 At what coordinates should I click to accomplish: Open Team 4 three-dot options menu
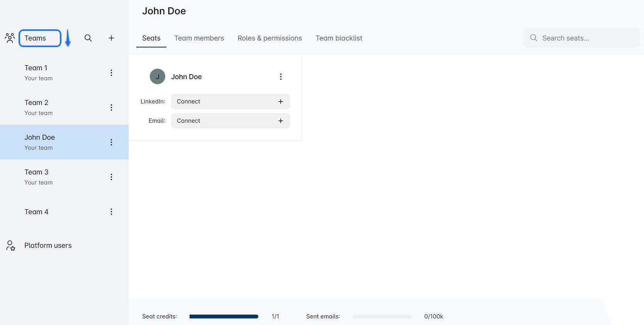[111, 212]
